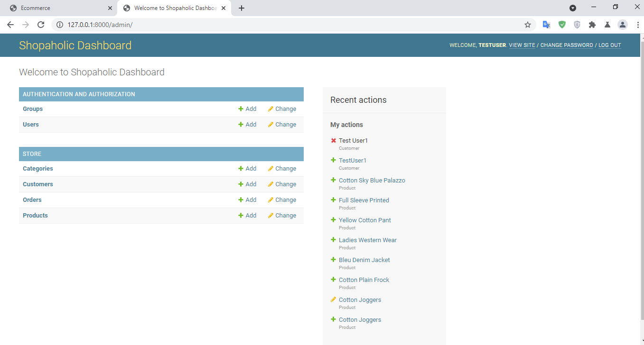The image size is (644, 345).
Task: Open the grey shield extension icon
Action: click(577, 25)
